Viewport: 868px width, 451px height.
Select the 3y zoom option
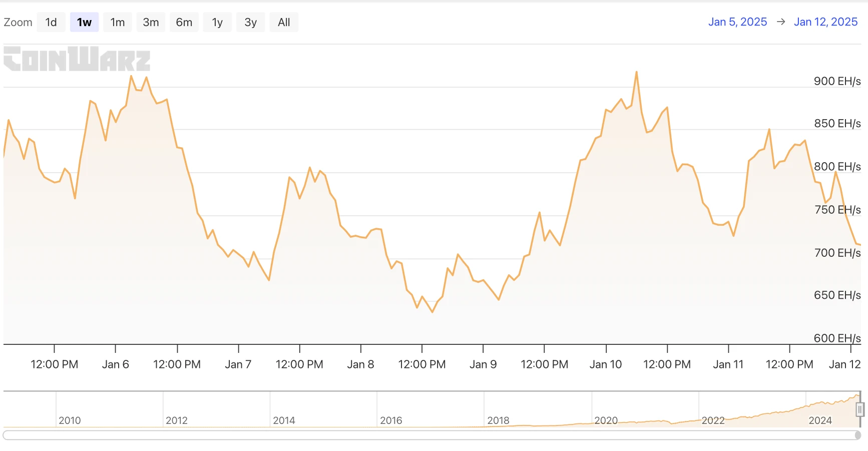coord(251,23)
